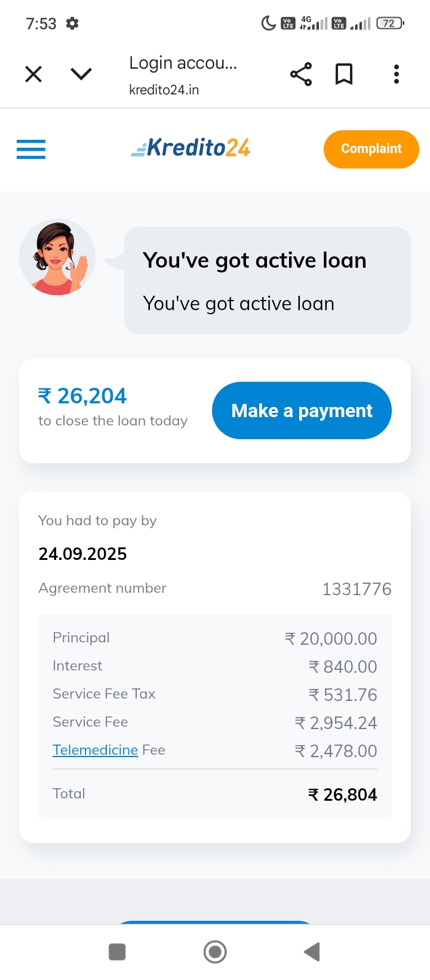The width and height of the screenshot is (430, 980).
Task: Tap the share icon
Action: click(x=301, y=74)
